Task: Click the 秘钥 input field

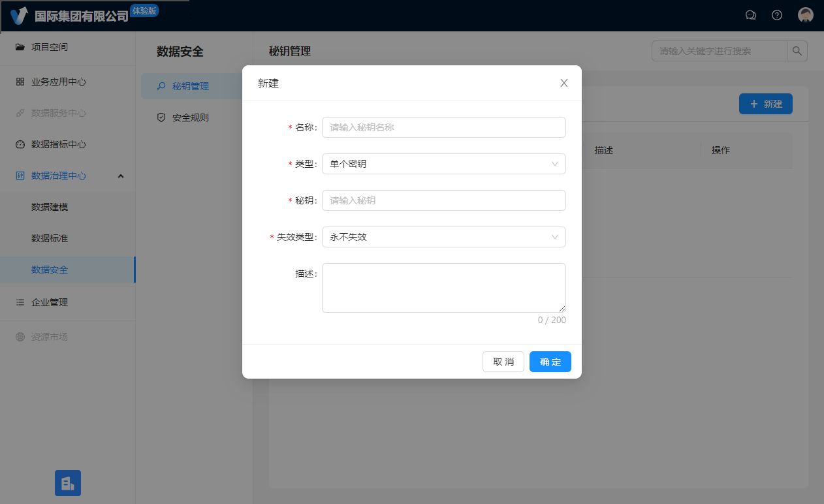Action: (x=443, y=200)
